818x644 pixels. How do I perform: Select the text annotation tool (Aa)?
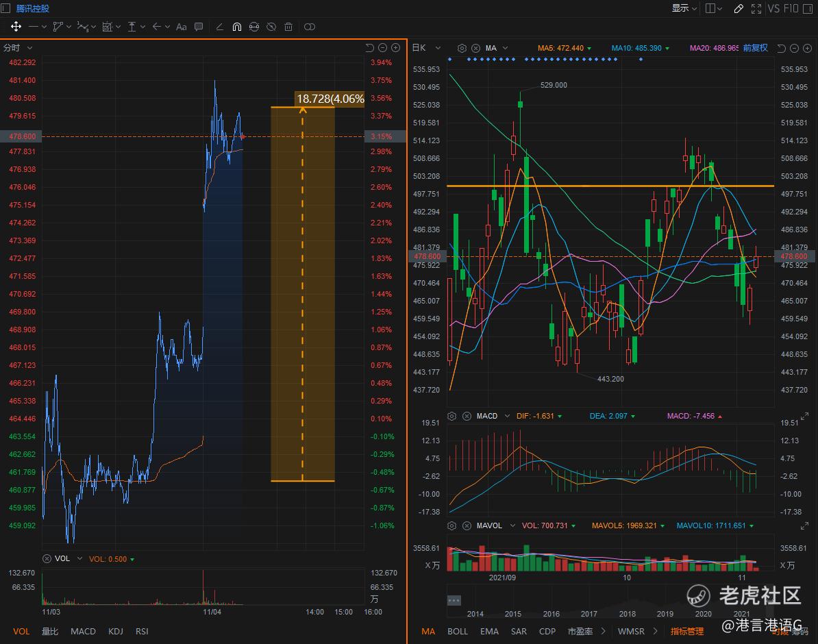tap(181, 27)
